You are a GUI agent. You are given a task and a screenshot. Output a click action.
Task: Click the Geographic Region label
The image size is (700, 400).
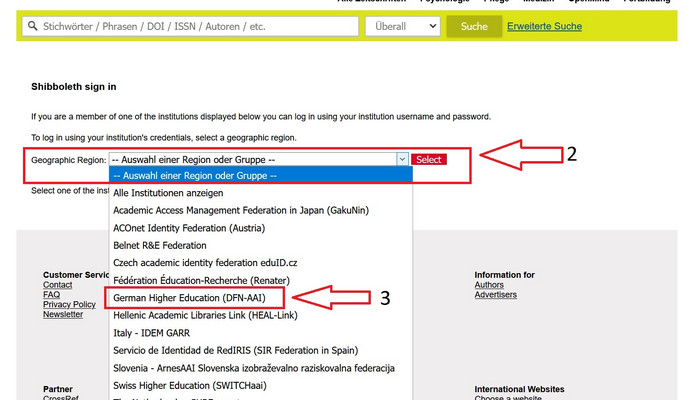tap(69, 160)
